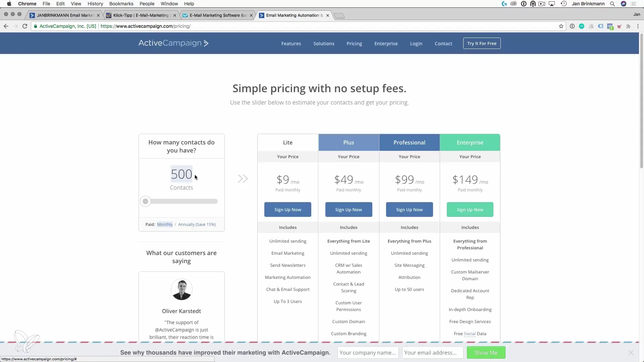Open the Chrome File menu
644x362 pixels.
[46, 4]
